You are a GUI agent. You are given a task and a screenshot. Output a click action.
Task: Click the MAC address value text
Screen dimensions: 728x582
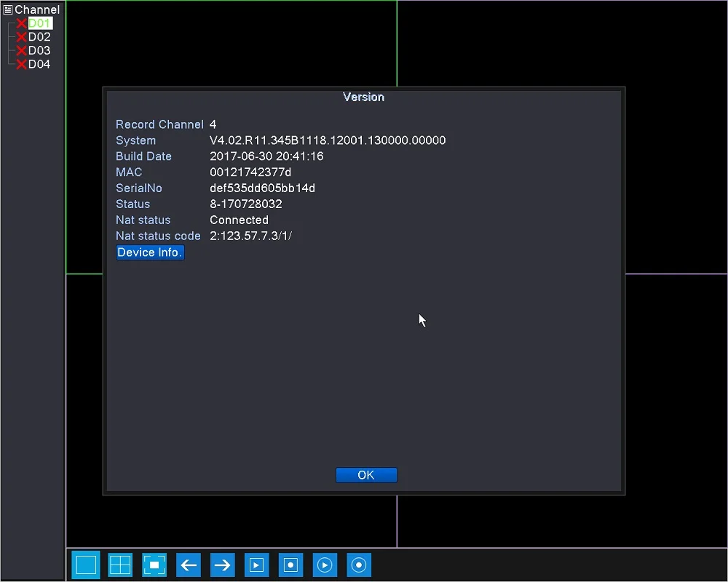coord(250,172)
